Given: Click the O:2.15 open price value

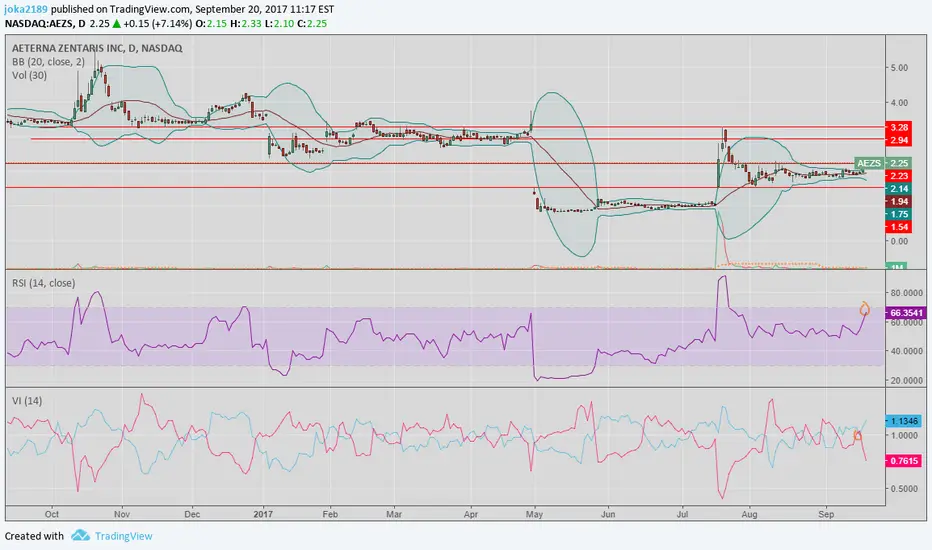Looking at the screenshot, I should (x=211, y=24).
